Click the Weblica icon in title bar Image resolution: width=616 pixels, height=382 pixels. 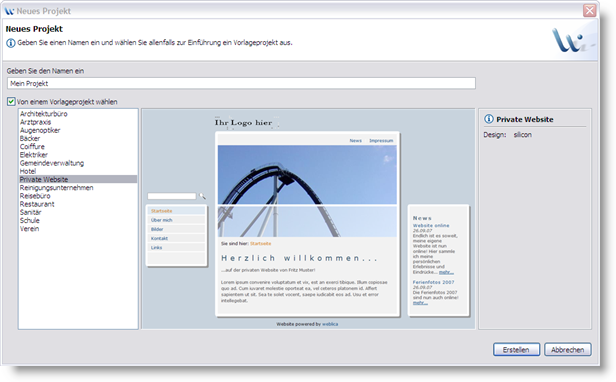[9, 11]
